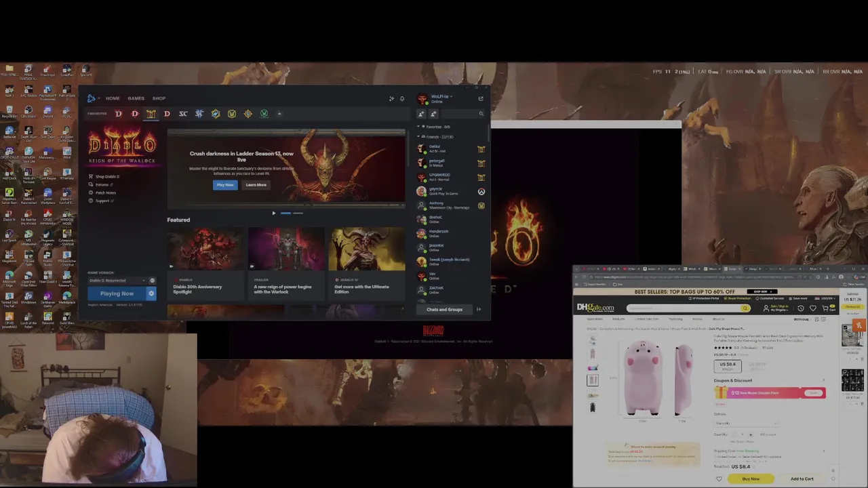This screenshot has height=488, width=868.
Task: Open chat with friend petergall
Action: pos(451,163)
